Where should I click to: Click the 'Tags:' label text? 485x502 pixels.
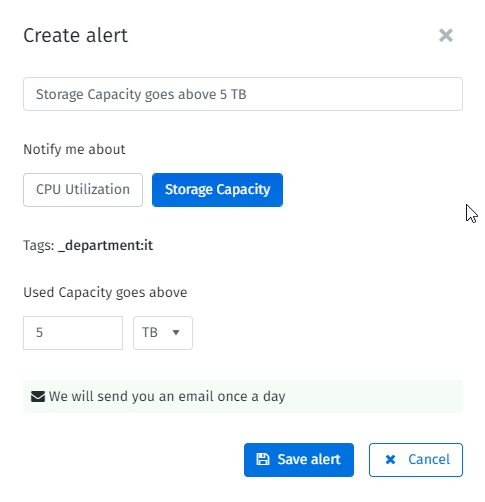[x=39, y=246]
